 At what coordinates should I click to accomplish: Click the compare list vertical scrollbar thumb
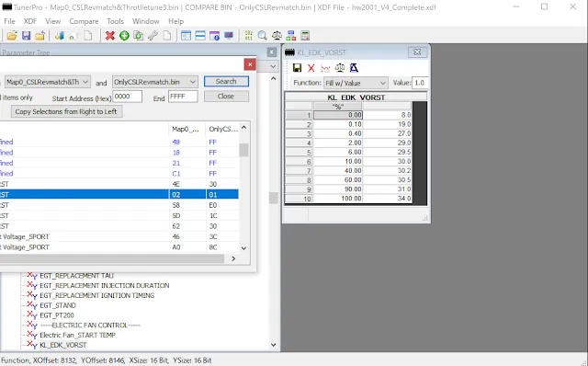pyautogui.click(x=243, y=150)
